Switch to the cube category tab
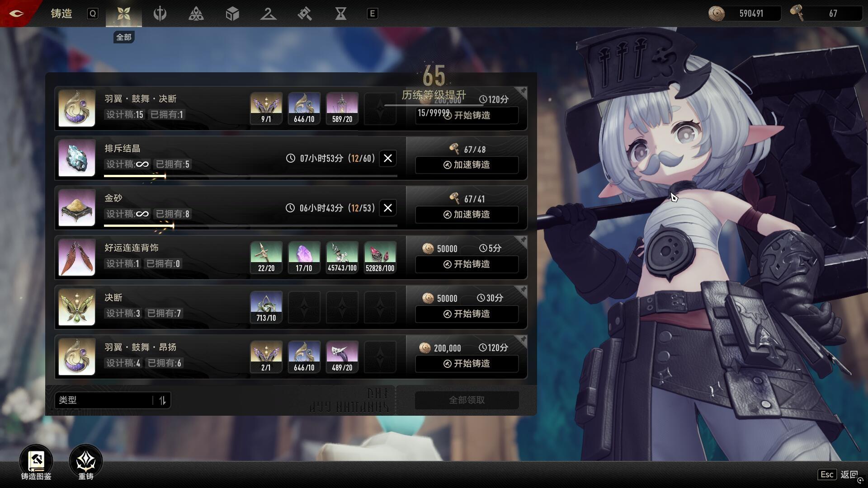Viewport: 868px width, 488px height. click(232, 14)
